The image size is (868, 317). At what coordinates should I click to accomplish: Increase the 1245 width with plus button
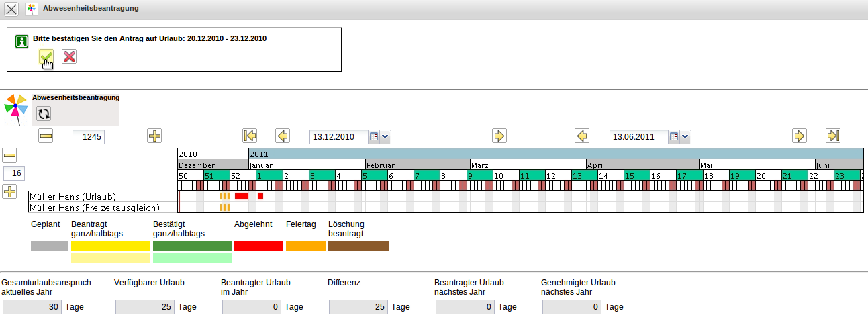[154, 136]
